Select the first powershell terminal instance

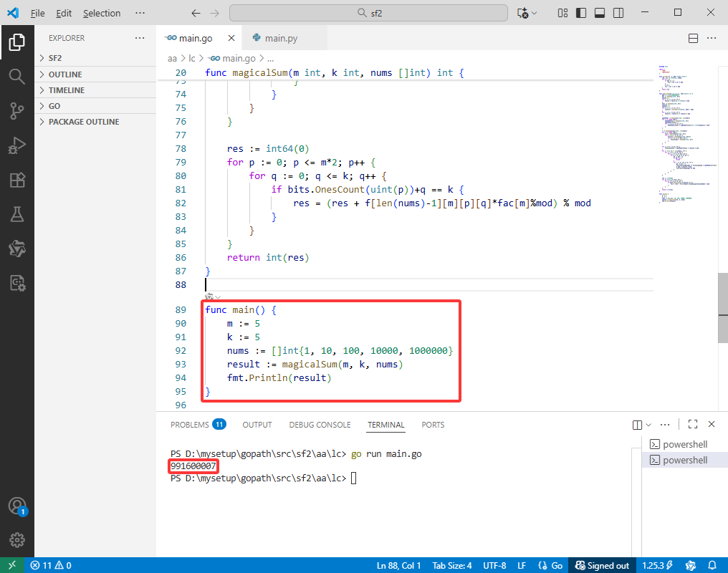pos(684,444)
